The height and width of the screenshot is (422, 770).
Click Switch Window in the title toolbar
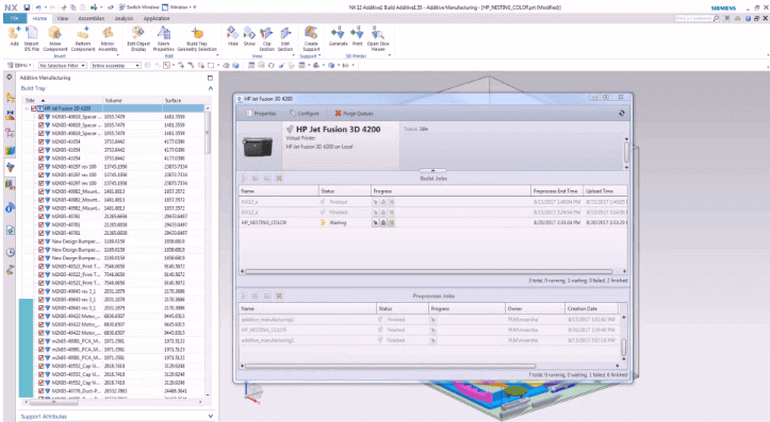pos(139,7)
